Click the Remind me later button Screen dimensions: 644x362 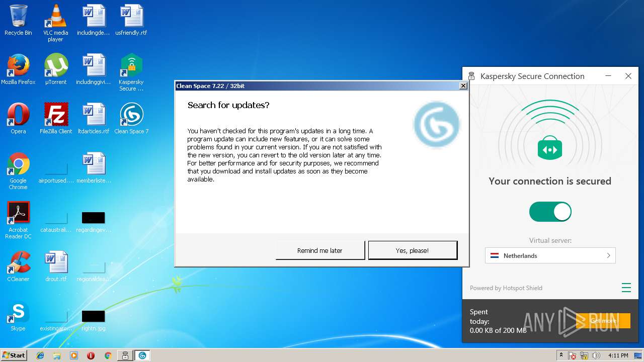pos(320,250)
